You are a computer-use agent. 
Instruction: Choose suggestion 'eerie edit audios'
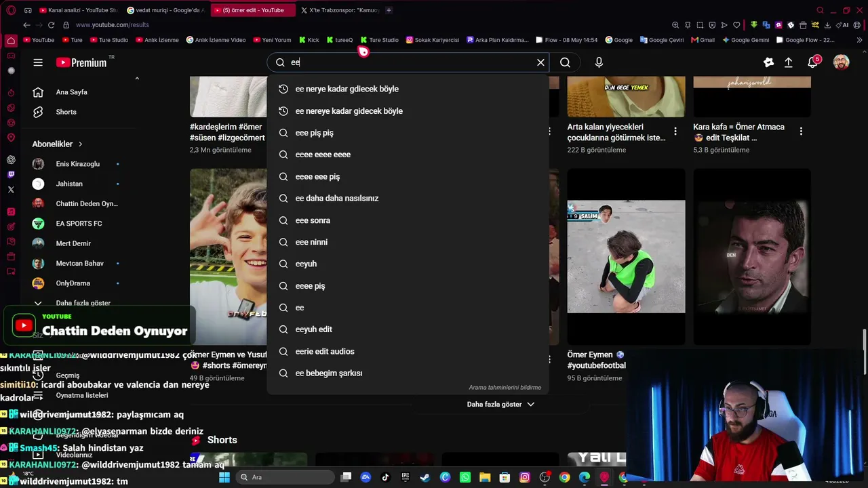(408, 351)
